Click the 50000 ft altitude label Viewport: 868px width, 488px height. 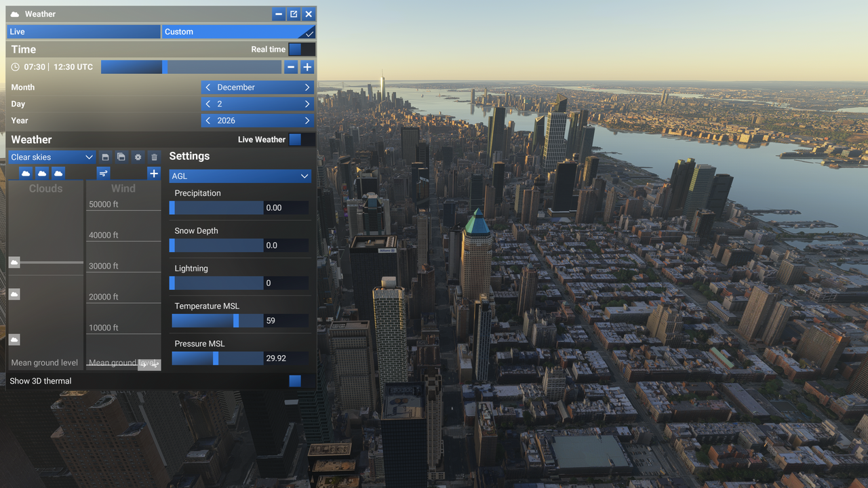click(104, 205)
